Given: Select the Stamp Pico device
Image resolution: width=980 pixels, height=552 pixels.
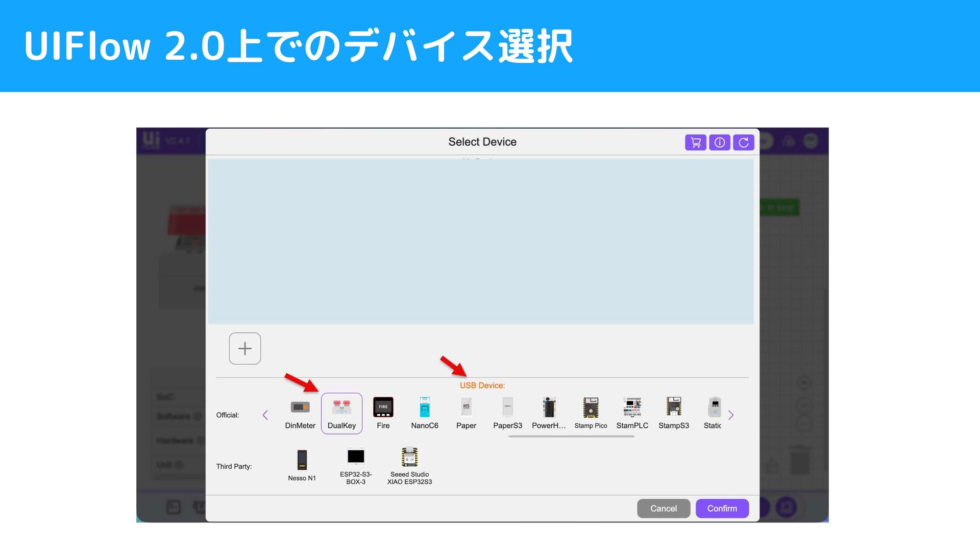Looking at the screenshot, I should click(591, 413).
